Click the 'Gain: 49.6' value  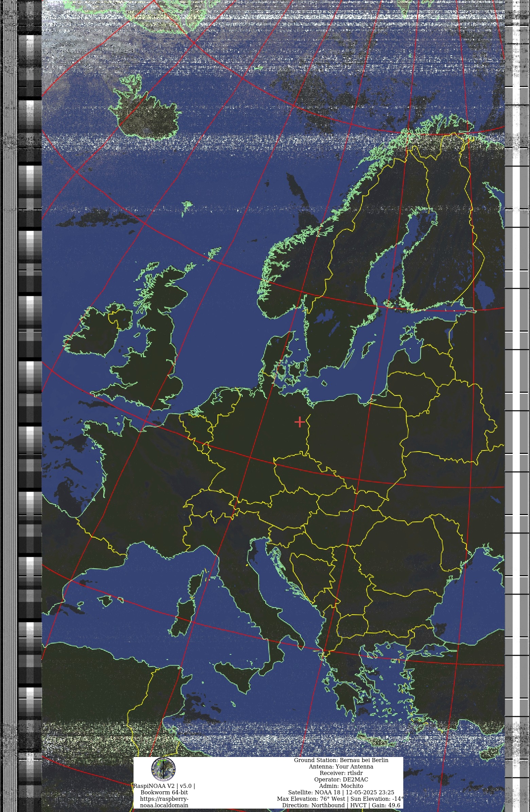(x=386, y=805)
